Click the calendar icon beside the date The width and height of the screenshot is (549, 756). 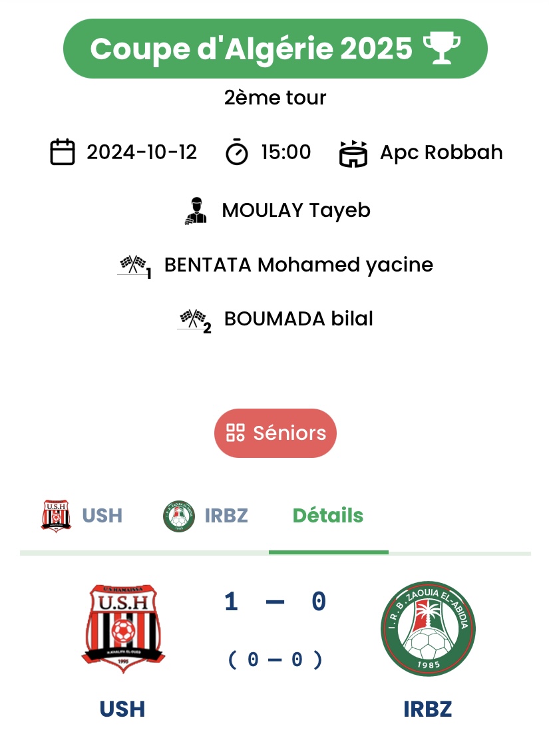pyautogui.click(x=63, y=152)
